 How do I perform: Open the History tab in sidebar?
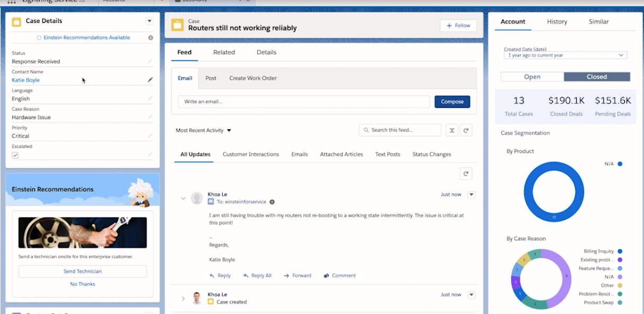click(557, 22)
